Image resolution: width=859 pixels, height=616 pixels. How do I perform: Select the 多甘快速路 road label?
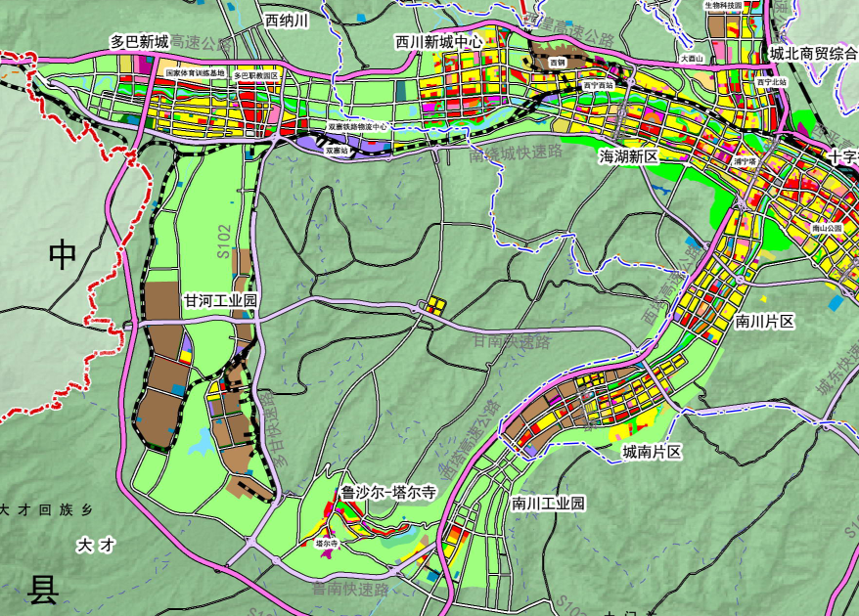[x=272, y=428]
